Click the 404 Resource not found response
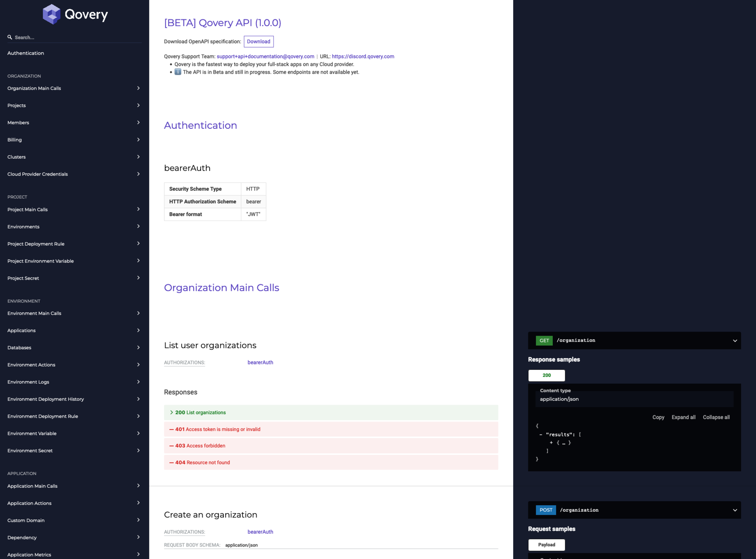756x559 pixels. tap(331, 463)
